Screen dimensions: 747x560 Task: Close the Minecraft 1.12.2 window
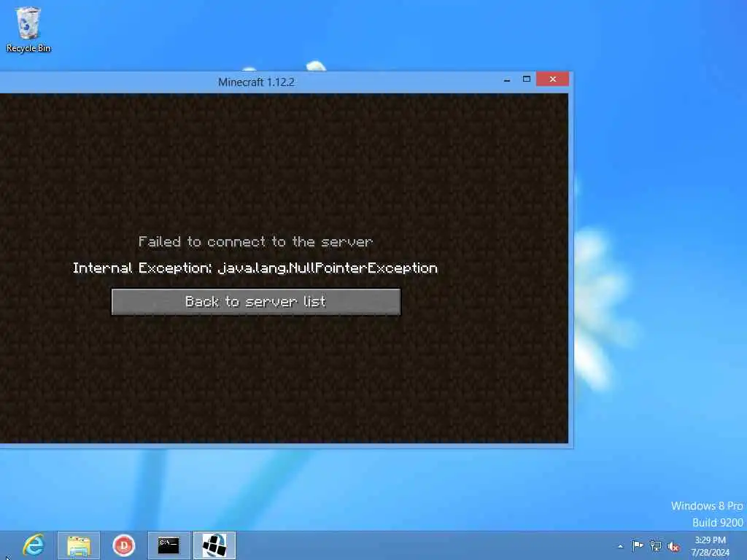[x=553, y=79]
